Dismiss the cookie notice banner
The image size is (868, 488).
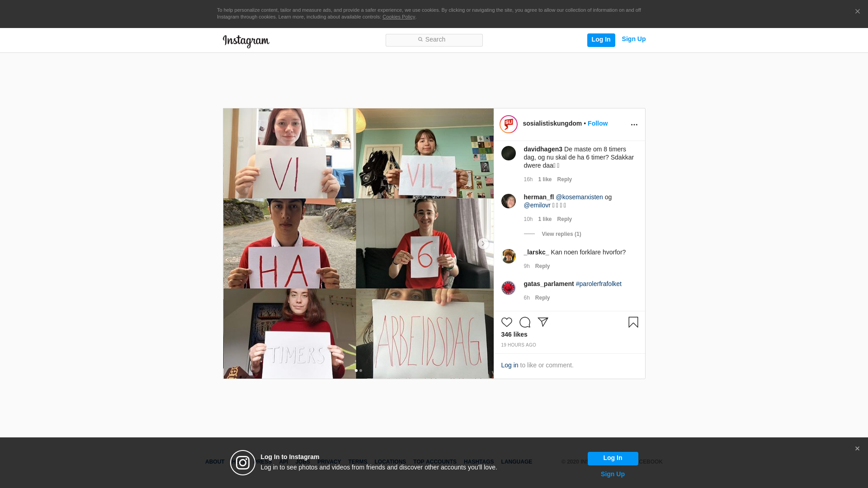click(x=857, y=12)
